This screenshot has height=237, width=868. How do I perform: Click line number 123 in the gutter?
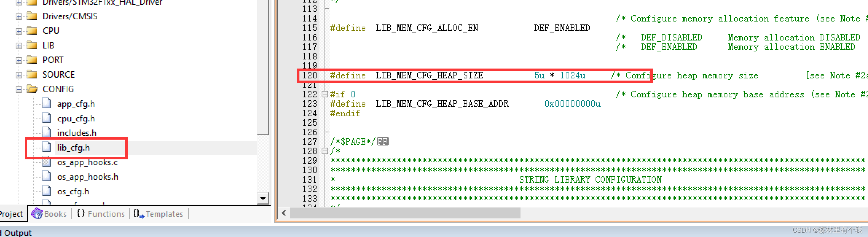(x=310, y=104)
